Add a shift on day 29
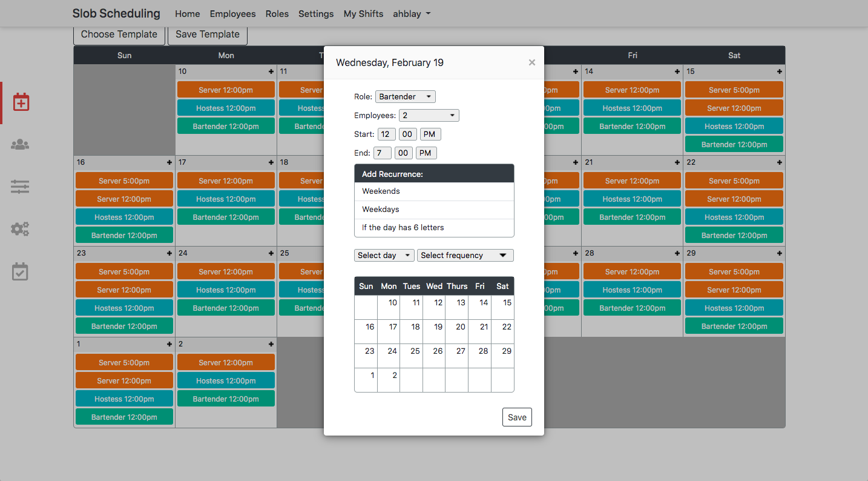Viewport: 868px width, 481px height. (780, 253)
